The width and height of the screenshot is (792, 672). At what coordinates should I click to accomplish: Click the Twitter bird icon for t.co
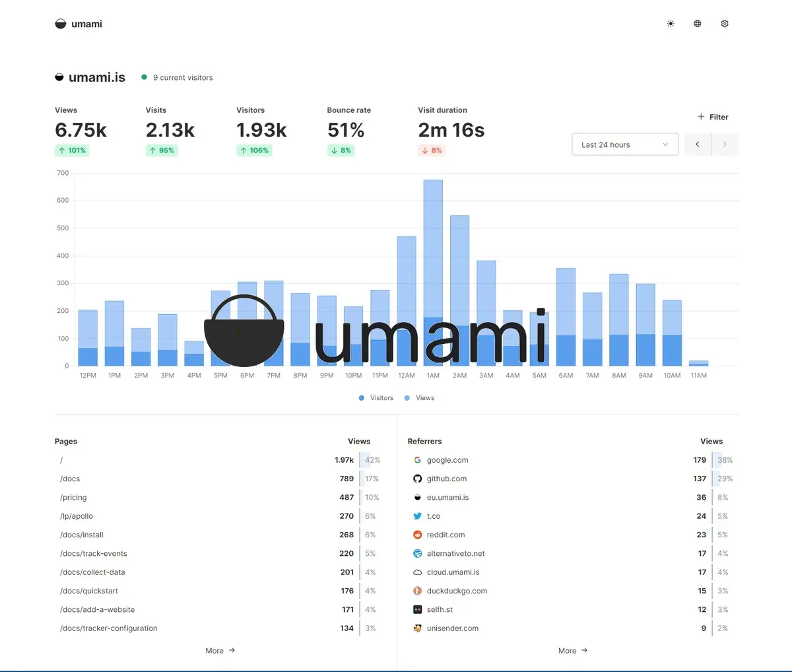click(417, 516)
